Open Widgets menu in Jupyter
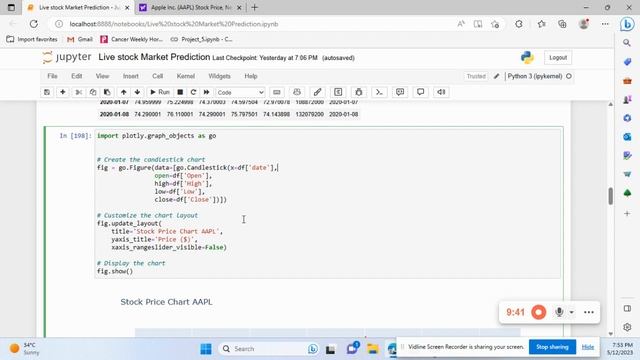Screen dimensions: 640x360 219,76
